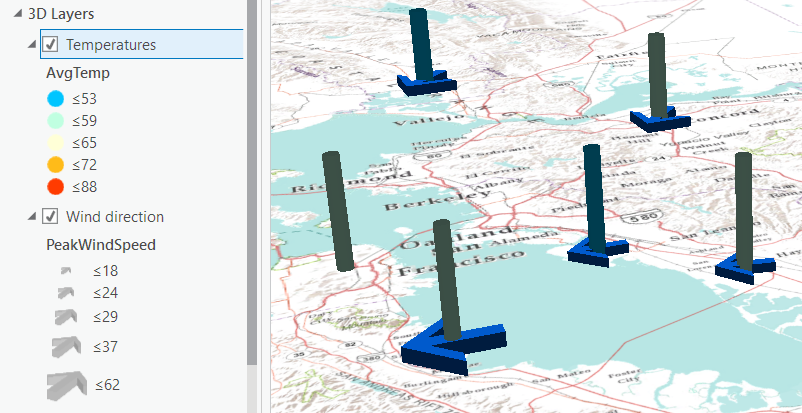The height and width of the screenshot is (413, 802).
Task: Select the gray cylinder near San Leandro
Action: point(744,211)
